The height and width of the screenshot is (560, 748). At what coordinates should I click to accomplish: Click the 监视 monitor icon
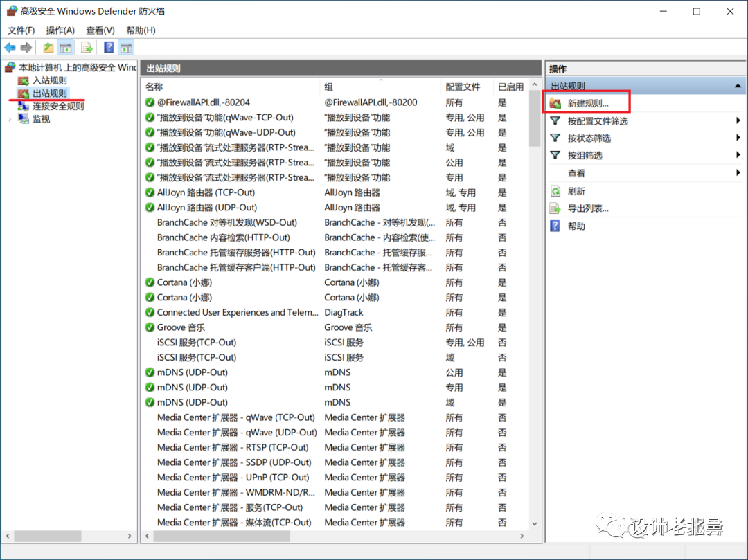pyautogui.click(x=24, y=118)
